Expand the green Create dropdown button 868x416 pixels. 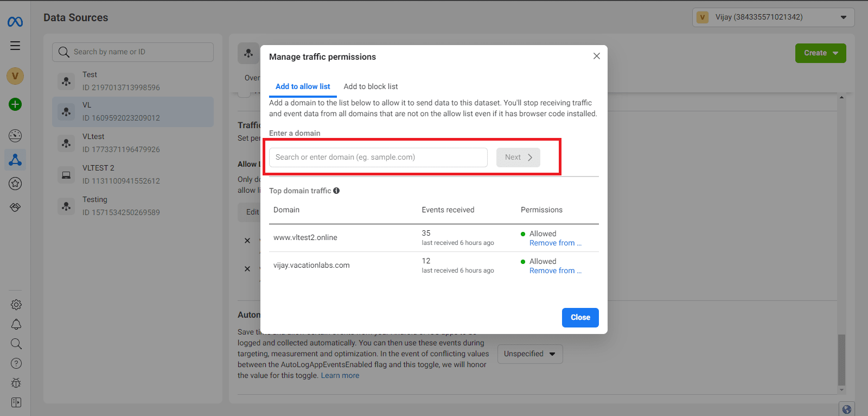(x=820, y=53)
